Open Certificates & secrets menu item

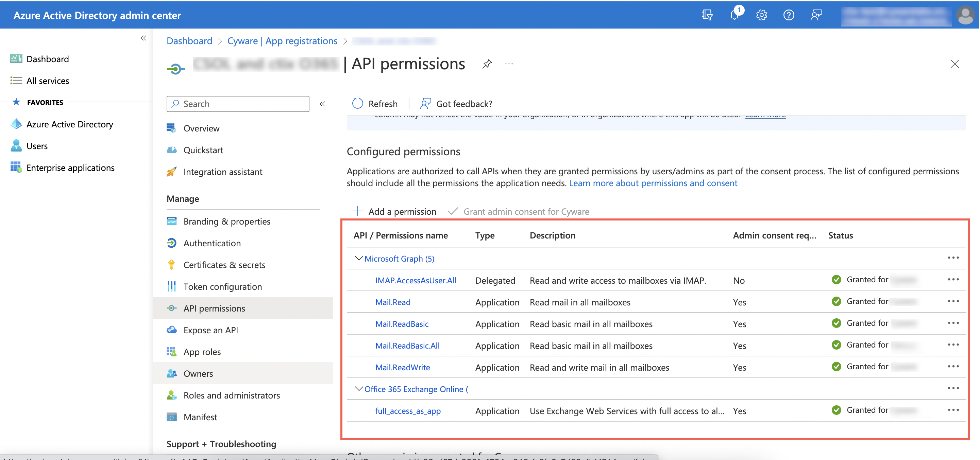pos(224,265)
